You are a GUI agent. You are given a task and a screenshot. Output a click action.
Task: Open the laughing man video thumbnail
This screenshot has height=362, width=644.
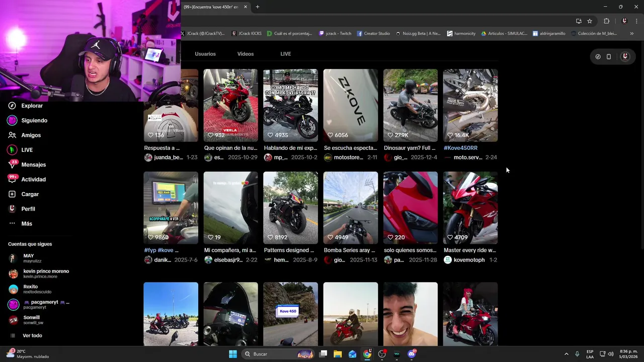click(x=410, y=314)
